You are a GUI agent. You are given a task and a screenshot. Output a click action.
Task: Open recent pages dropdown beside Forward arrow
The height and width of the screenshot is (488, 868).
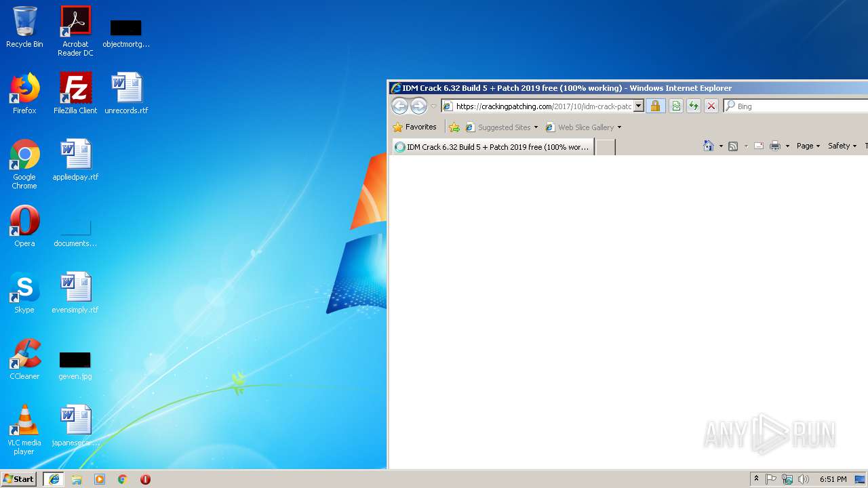(433, 106)
